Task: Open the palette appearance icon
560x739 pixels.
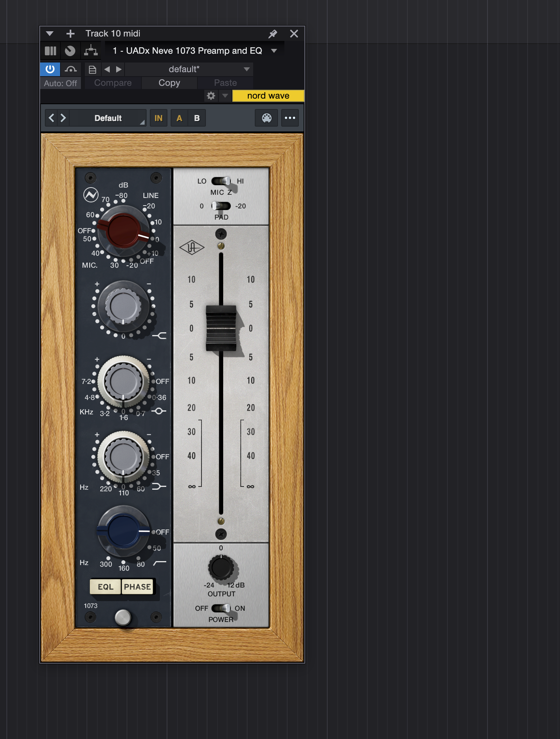Action: (x=267, y=118)
